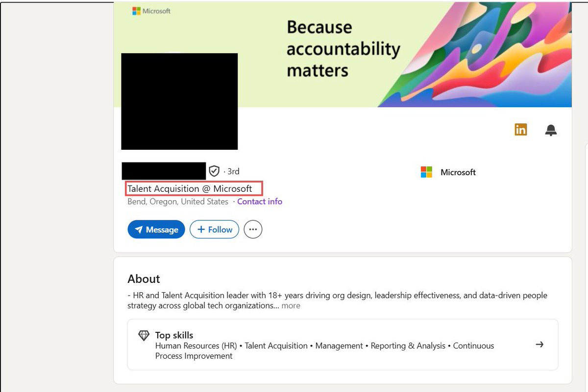This screenshot has width=588, height=392.
Task: Click the skills list starting 'Human Resources (HR)'
Action: (324, 351)
